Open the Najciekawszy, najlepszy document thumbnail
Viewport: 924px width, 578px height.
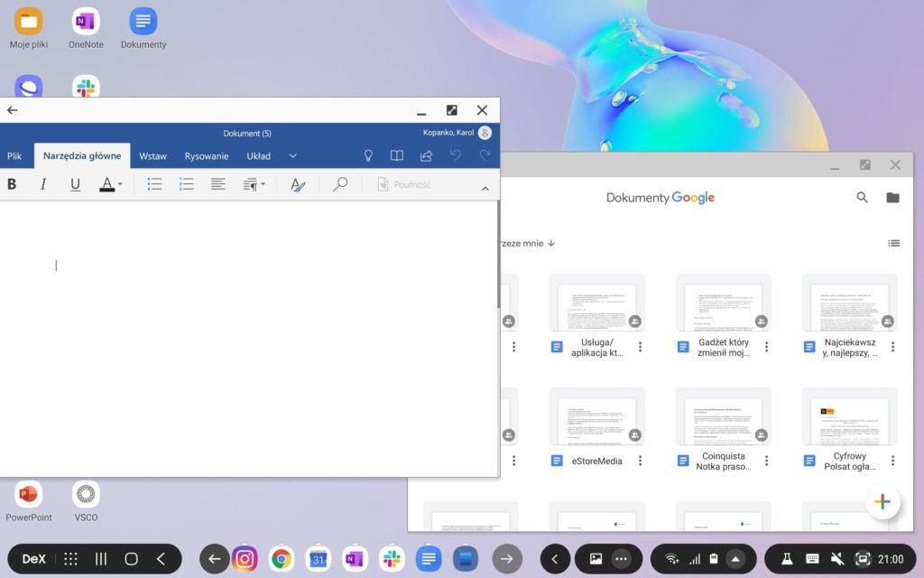coord(850,303)
